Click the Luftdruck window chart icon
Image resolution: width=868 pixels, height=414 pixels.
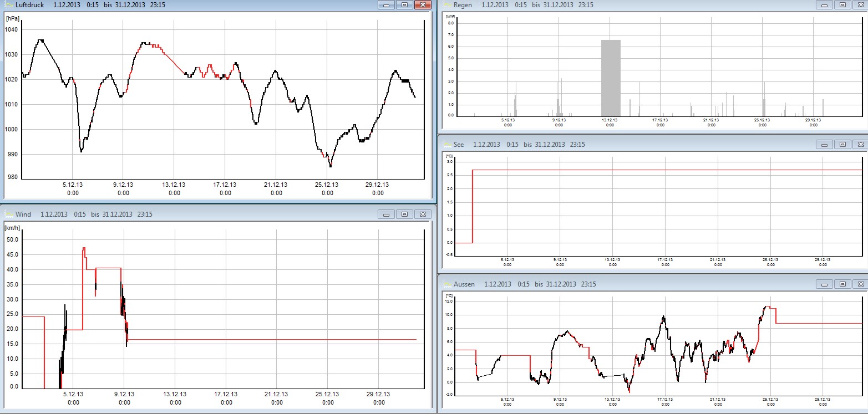(9, 5)
